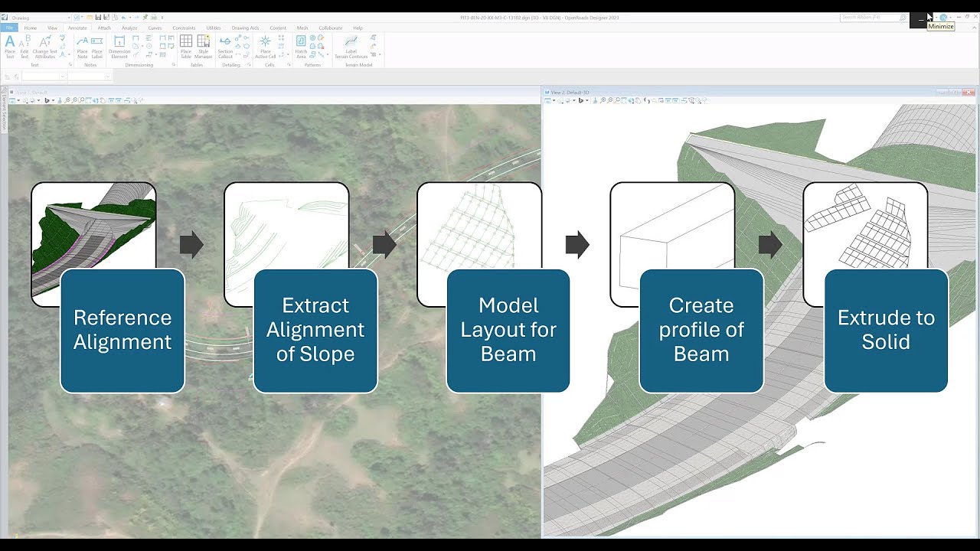Open the Mesh ribbon tab
Viewport: 980px width, 551px height.
coord(302,28)
